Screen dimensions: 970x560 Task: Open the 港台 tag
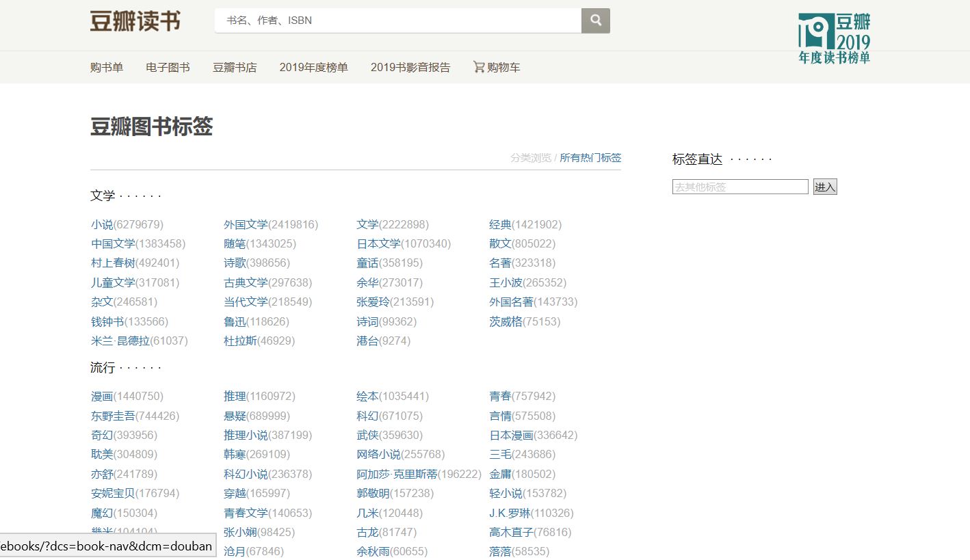pos(367,341)
